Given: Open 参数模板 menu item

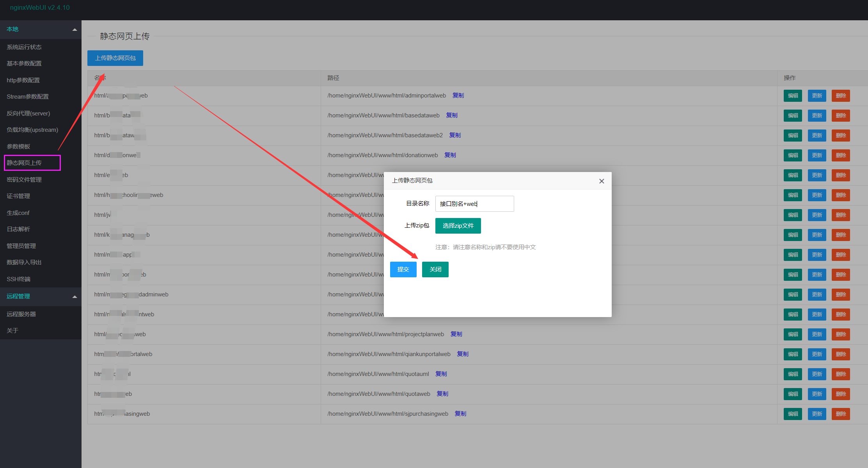Looking at the screenshot, I should (18, 147).
